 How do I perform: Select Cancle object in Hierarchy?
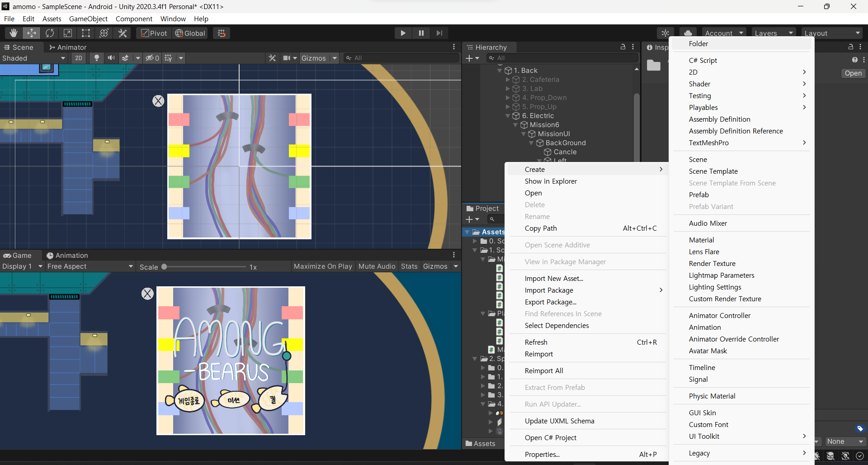coord(565,152)
